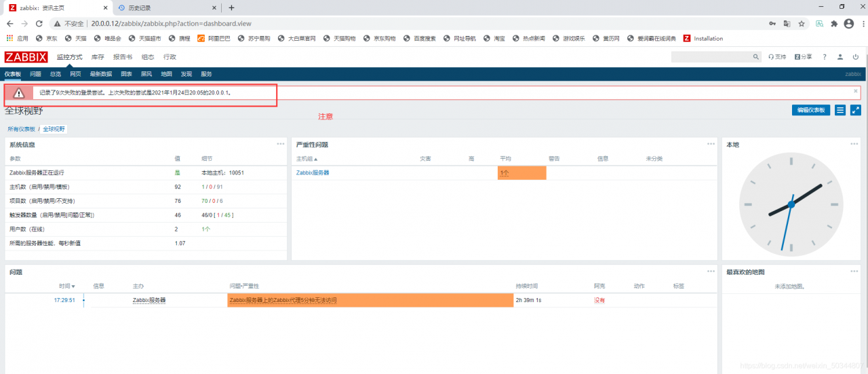Open 行政 administration menu
The image size is (868, 374).
click(x=170, y=57)
